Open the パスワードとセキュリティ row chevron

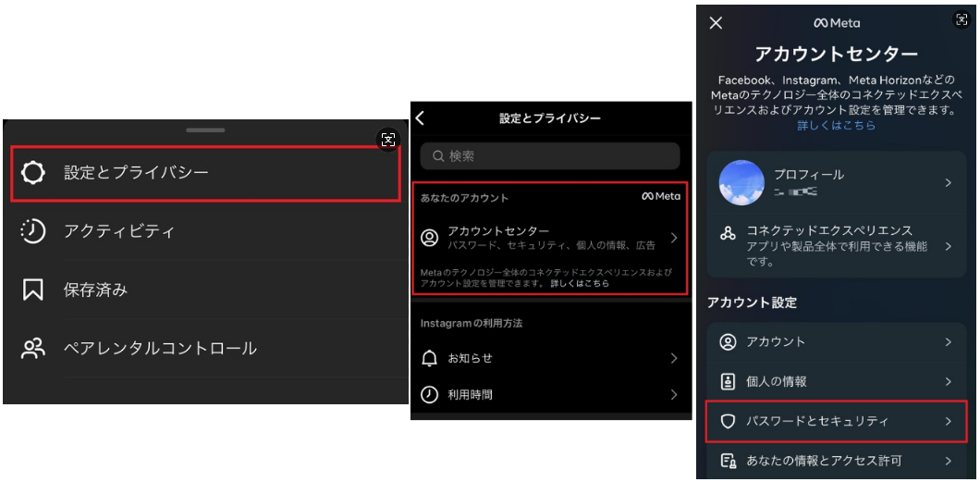[x=949, y=421]
